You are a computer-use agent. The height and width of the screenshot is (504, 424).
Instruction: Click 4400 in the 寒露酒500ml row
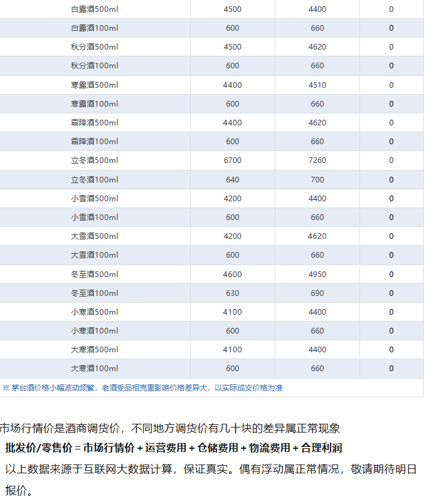pos(232,85)
